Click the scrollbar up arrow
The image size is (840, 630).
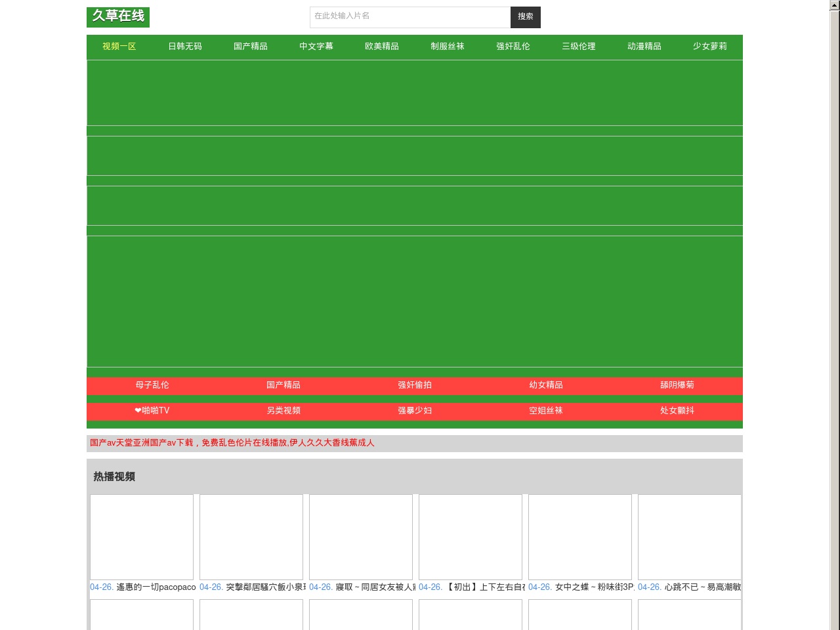(835, 5)
